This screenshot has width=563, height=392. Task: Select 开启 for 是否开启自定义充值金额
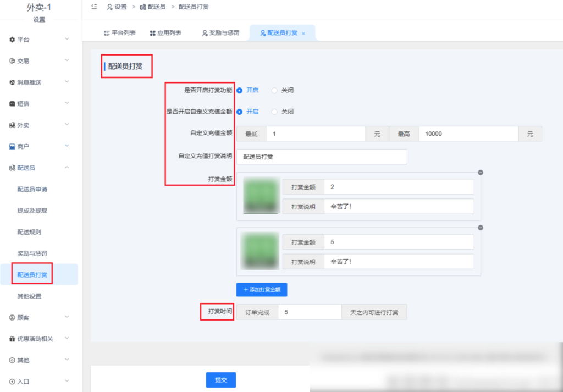click(x=240, y=112)
